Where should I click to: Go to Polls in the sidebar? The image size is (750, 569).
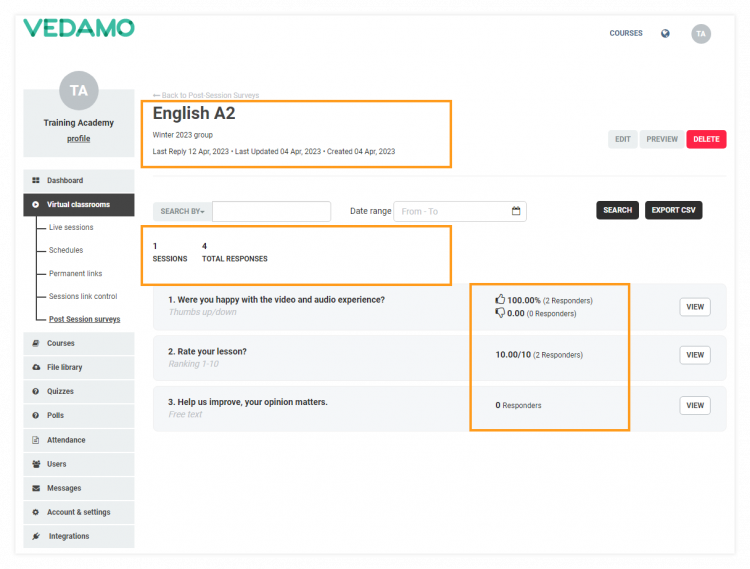point(55,415)
